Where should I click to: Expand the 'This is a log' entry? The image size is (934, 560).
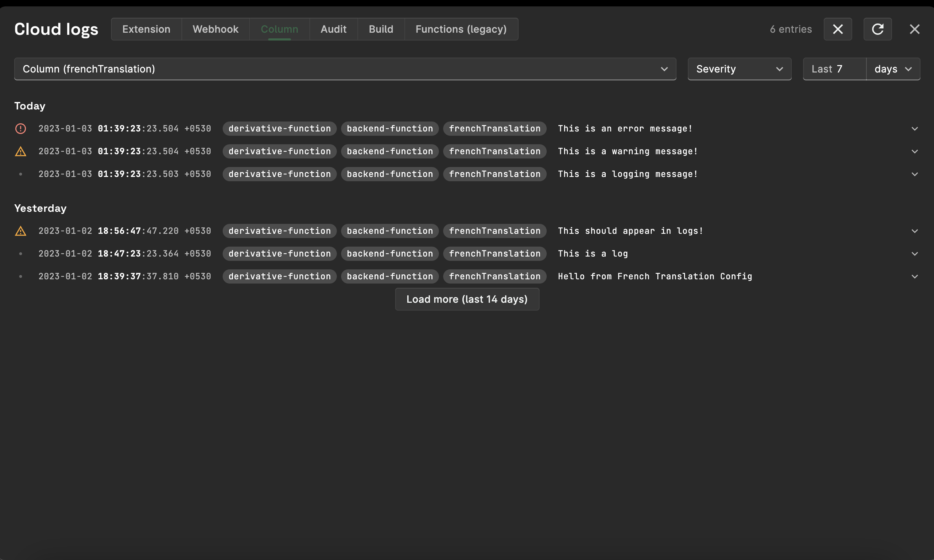[x=914, y=254]
